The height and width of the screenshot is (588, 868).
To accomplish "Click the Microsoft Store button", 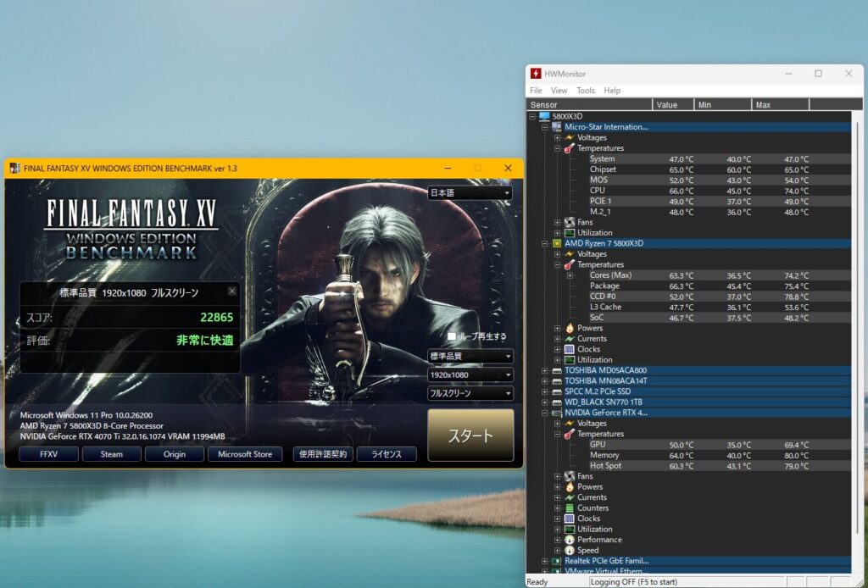I will click(x=245, y=454).
